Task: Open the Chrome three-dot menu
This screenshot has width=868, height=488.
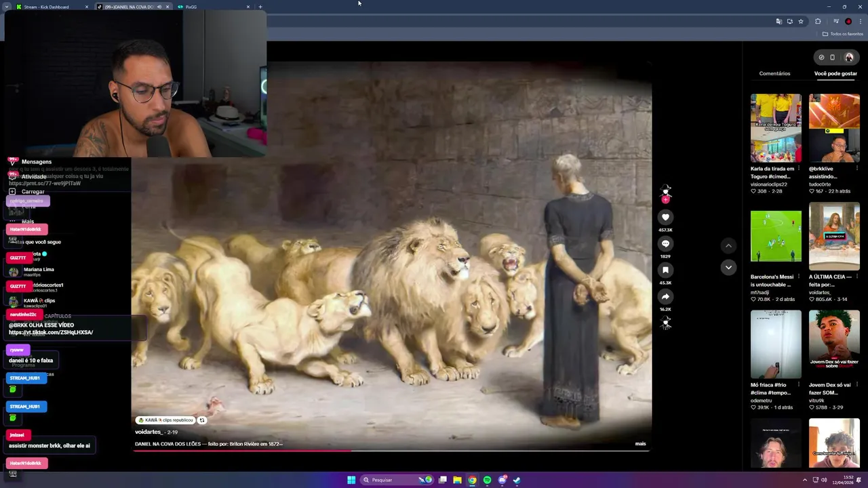Action: pyautogui.click(x=860, y=21)
